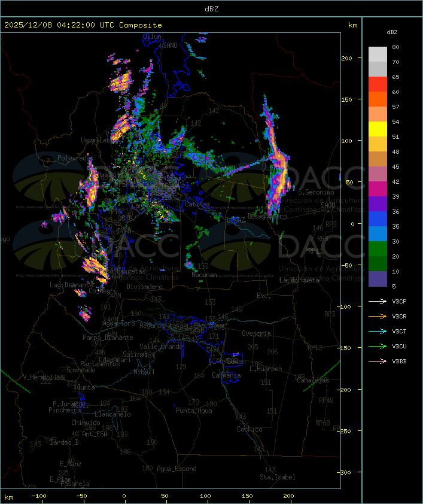Select the royal blue 35-36 dBZ swatch
Screen dimensions: 423x504
point(378,218)
